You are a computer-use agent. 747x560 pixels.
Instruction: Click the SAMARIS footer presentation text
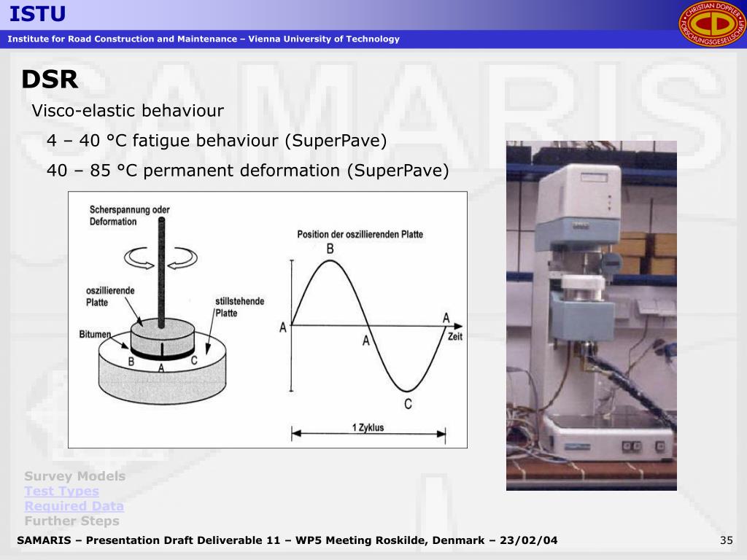(x=287, y=540)
